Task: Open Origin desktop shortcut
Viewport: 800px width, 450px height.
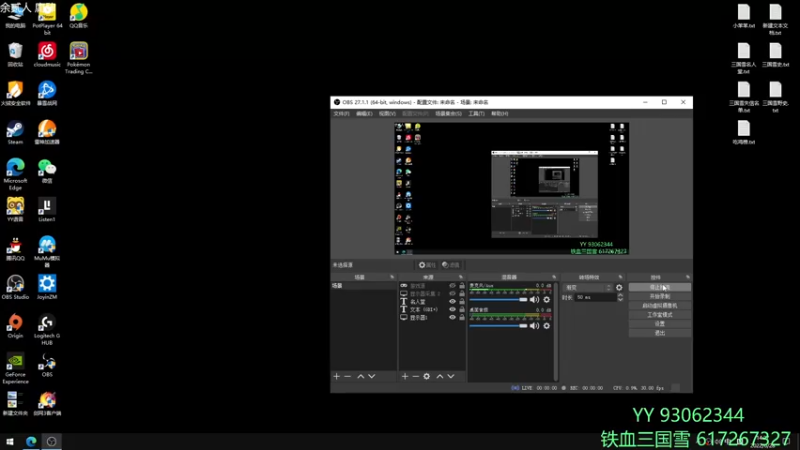Action: pyautogui.click(x=15, y=326)
